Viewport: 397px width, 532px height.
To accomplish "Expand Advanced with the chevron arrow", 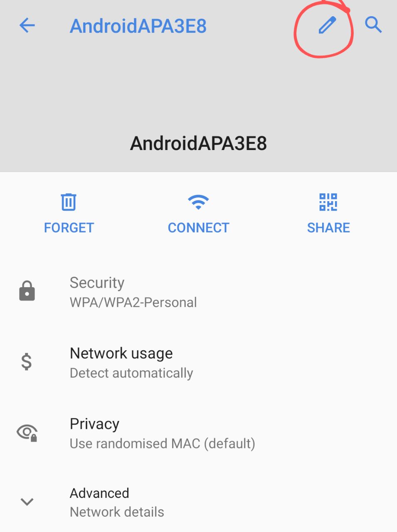I will click(27, 502).
